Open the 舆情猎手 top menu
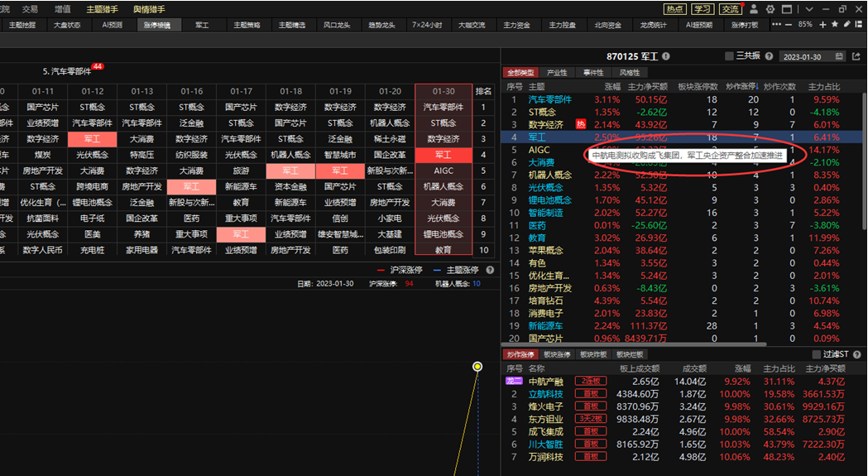 [x=149, y=9]
